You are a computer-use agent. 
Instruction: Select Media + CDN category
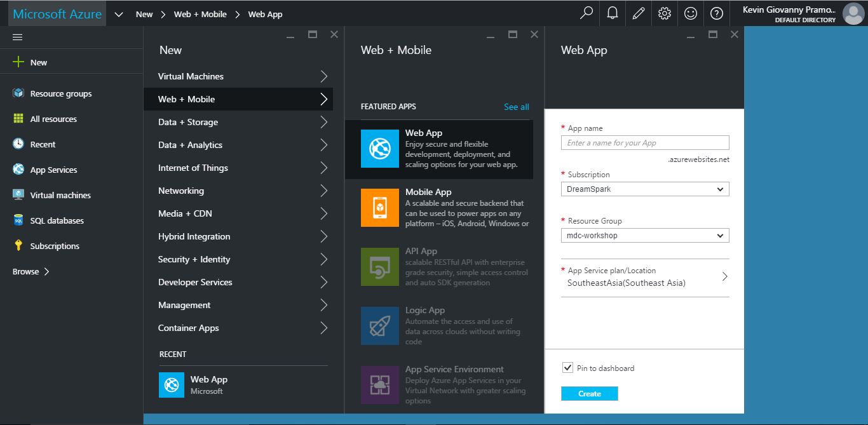click(x=238, y=213)
